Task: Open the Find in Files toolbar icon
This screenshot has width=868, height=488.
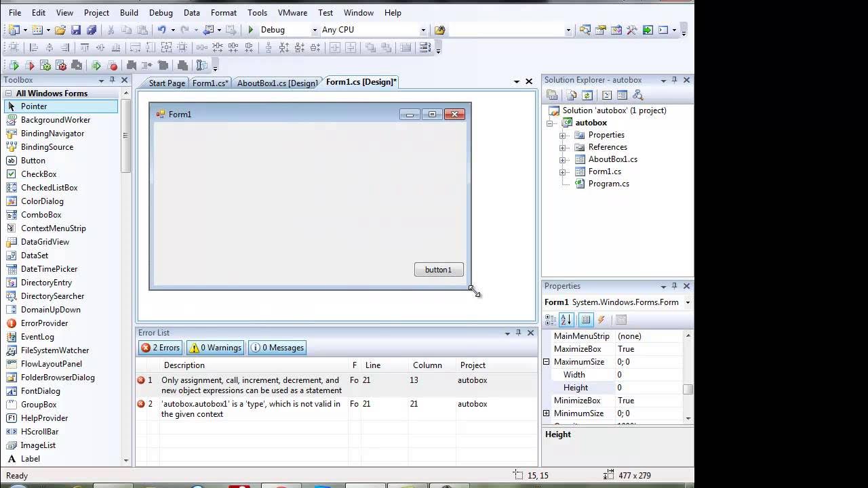Action: point(440,30)
